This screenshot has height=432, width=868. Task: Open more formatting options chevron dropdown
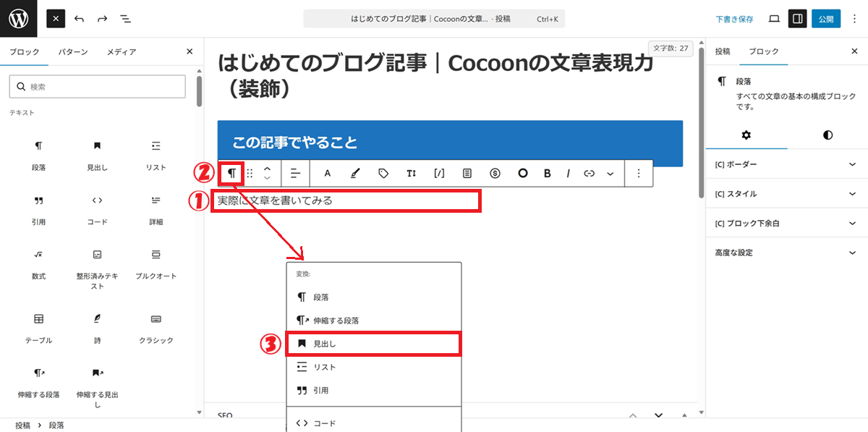click(610, 174)
